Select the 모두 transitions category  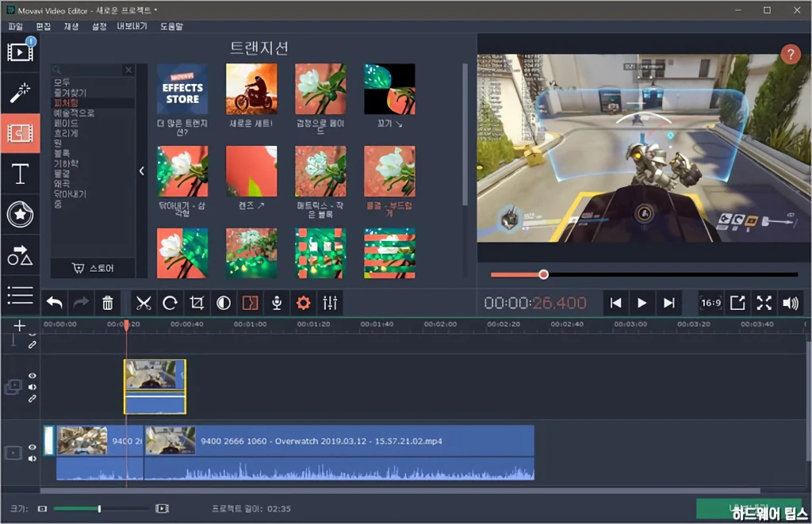click(62, 82)
